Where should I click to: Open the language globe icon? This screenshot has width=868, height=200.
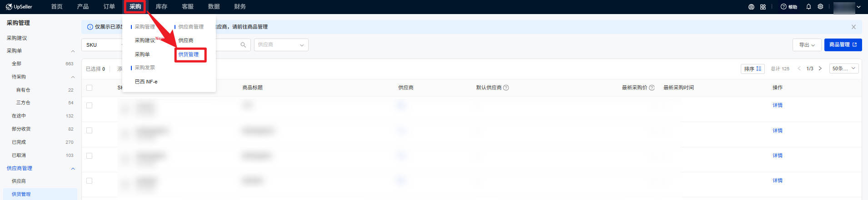(x=751, y=7)
